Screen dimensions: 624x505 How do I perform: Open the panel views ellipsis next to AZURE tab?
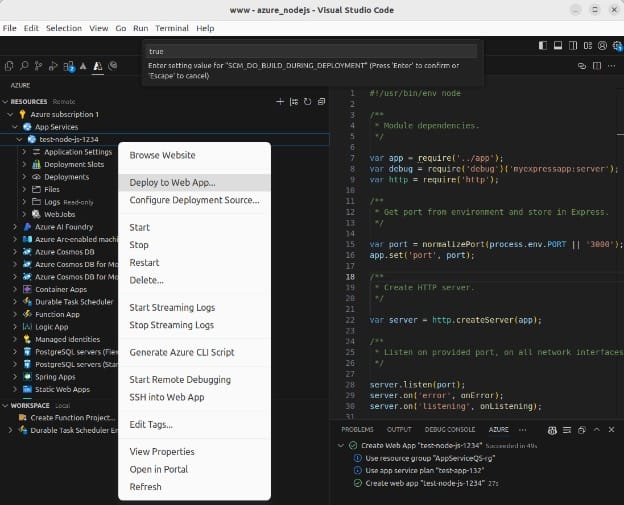pos(523,430)
